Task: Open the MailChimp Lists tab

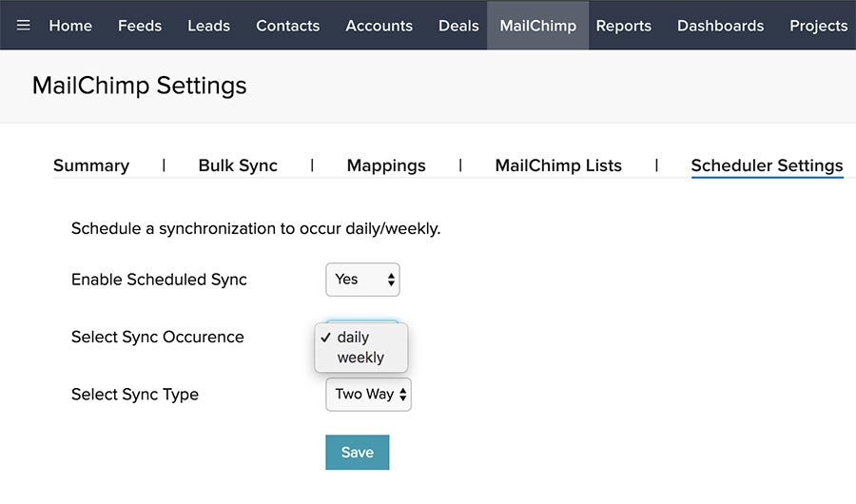Action: pos(558,165)
